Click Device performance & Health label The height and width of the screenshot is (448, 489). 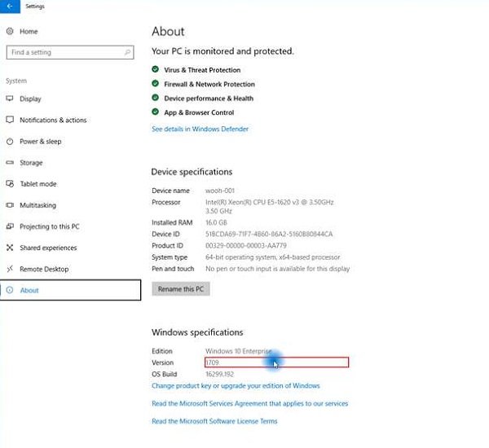pyautogui.click(x=209, y=99)
